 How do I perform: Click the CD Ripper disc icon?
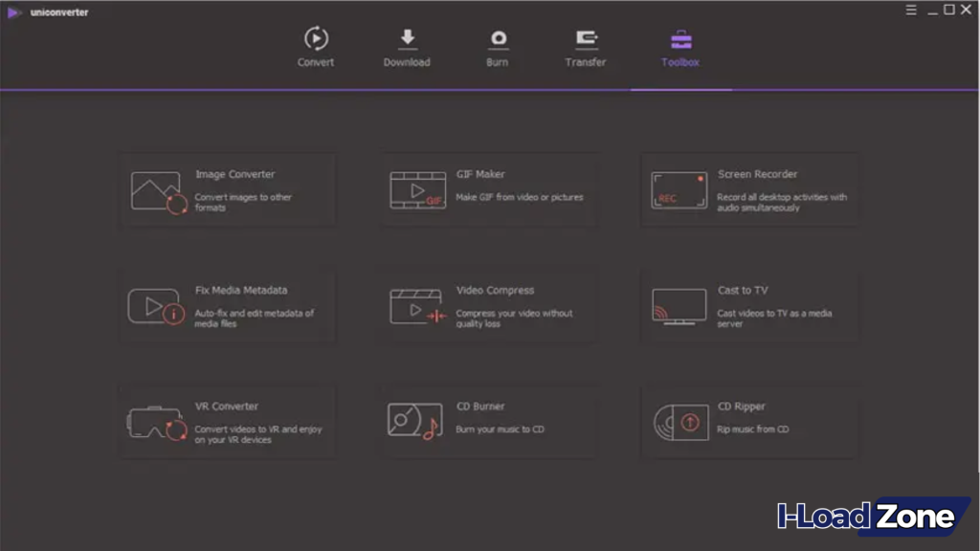click(680, 422)
